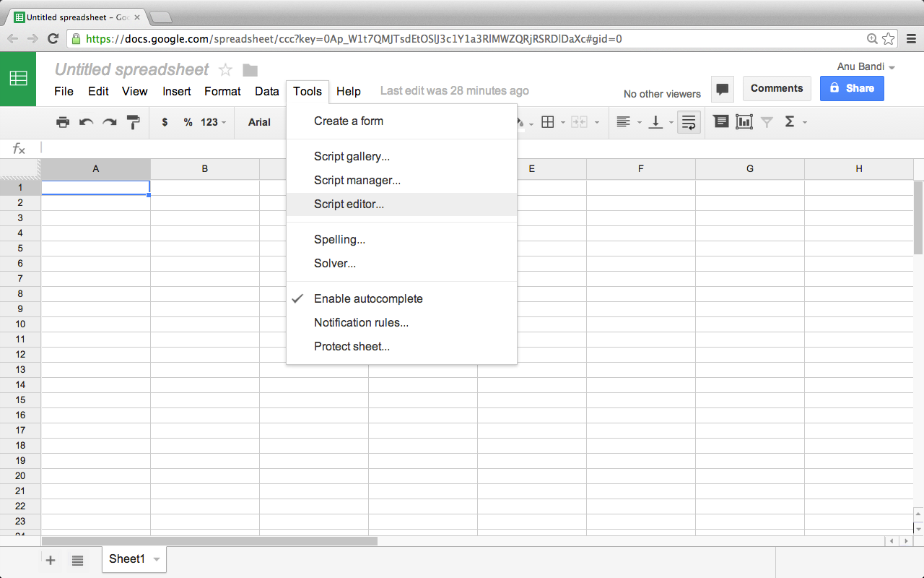Click the Redo arrow icon

click(109, 122)
